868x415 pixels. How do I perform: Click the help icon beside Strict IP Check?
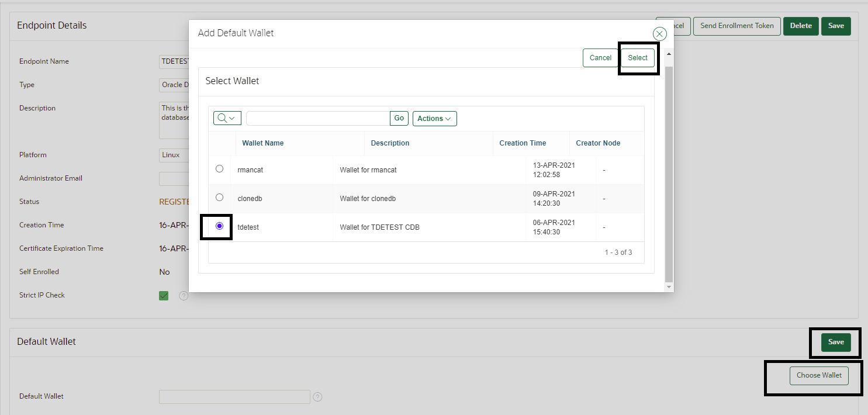[184, 295]
